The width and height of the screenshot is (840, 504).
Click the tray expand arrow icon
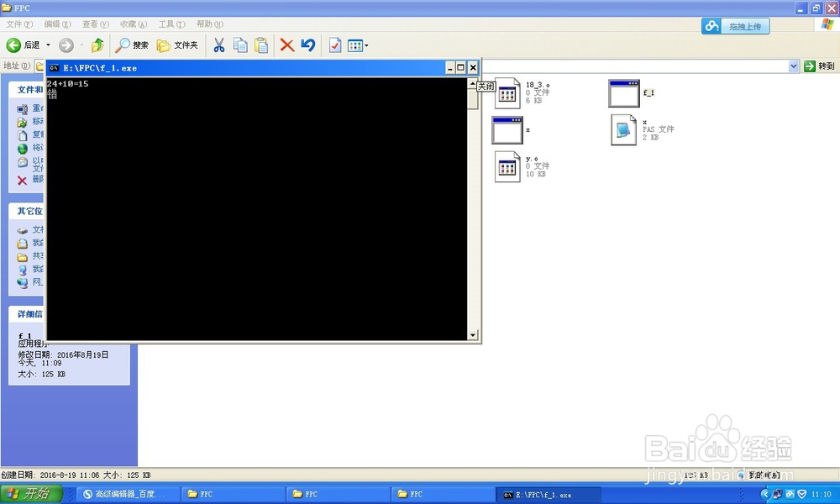765,494
